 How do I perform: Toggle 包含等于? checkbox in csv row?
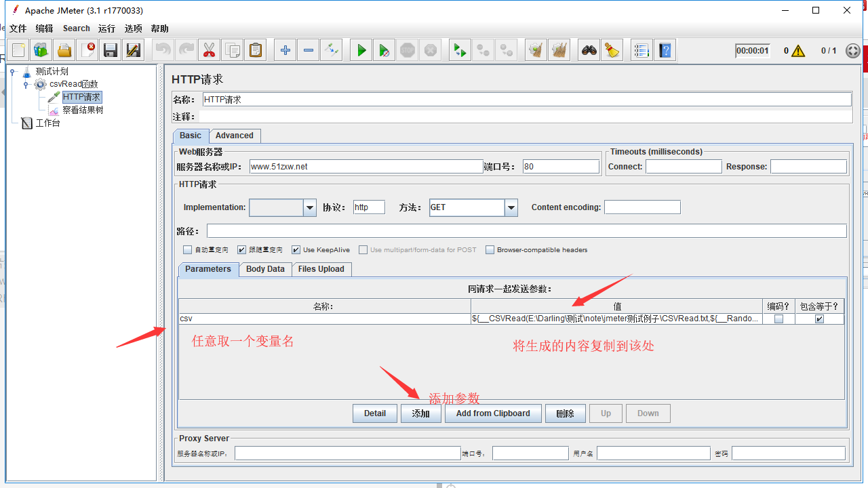(819, 319)
